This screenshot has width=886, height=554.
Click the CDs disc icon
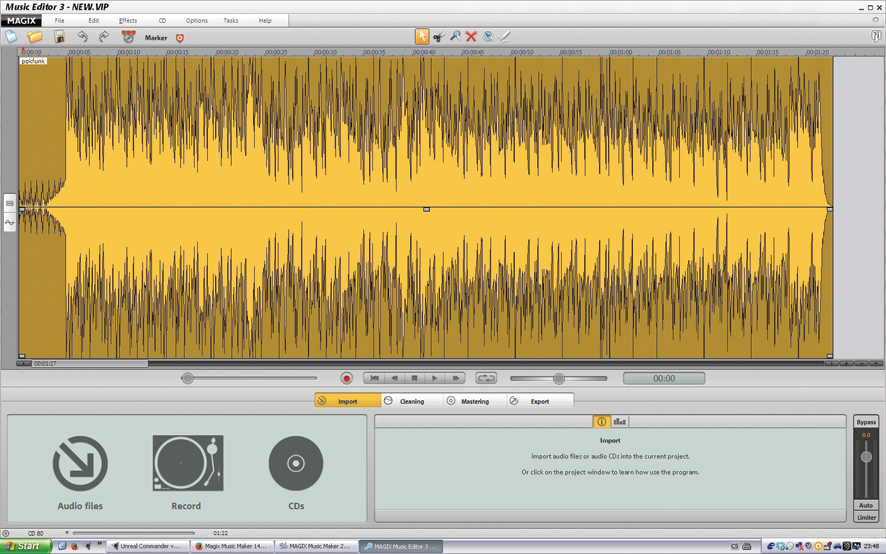pos(296,463)
